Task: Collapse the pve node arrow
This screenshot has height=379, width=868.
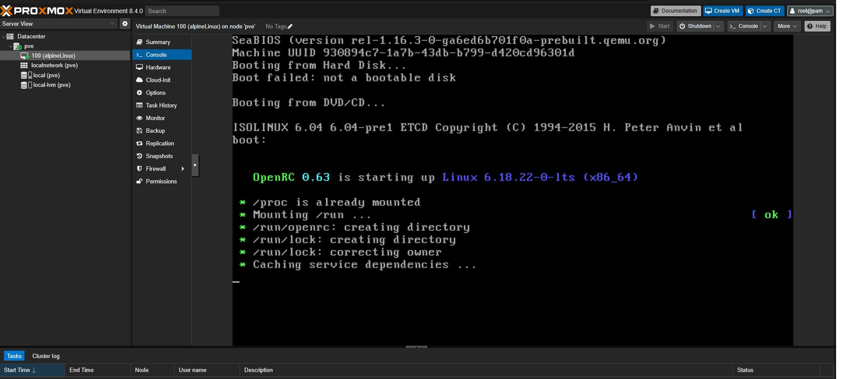Action: pos(10,46)
